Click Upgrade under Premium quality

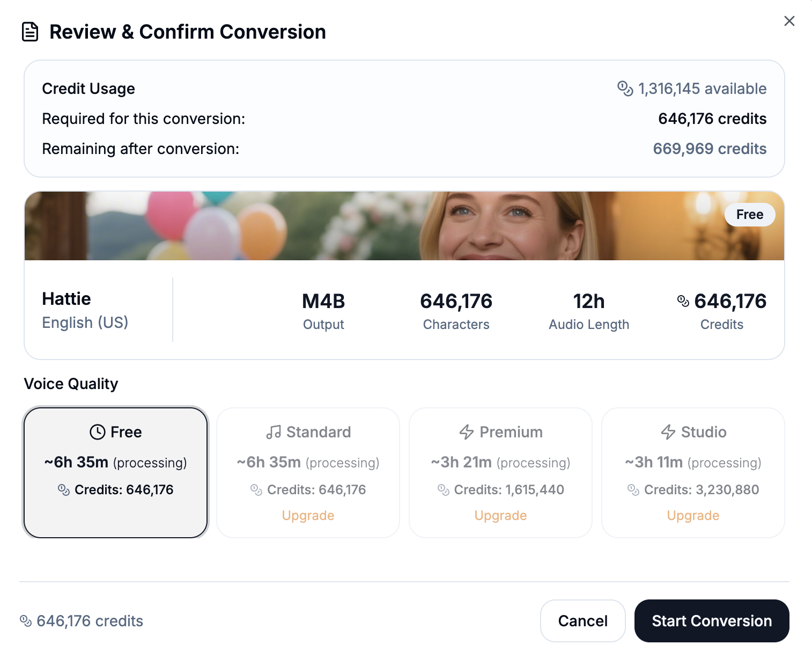tap(500, 516)
